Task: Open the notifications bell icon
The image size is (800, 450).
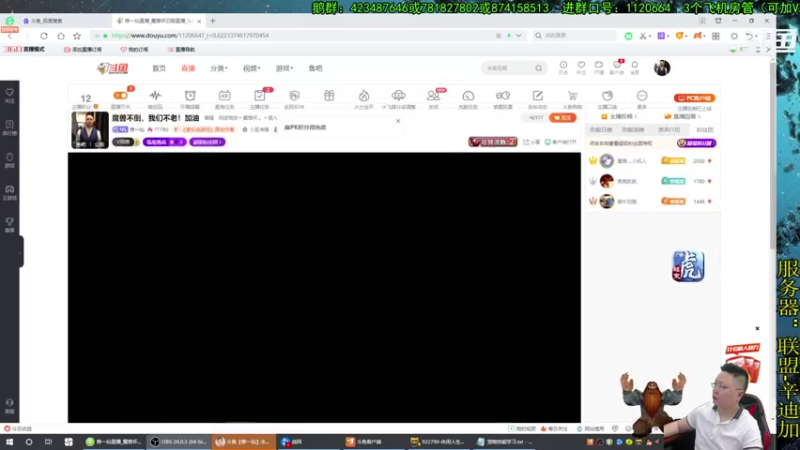Action: [x=635, y=67]
